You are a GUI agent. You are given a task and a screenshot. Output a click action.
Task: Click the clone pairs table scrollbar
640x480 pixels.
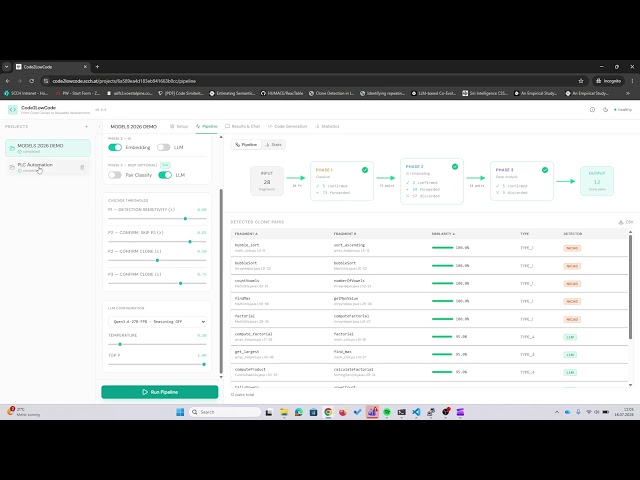click(x=631, y=286)
